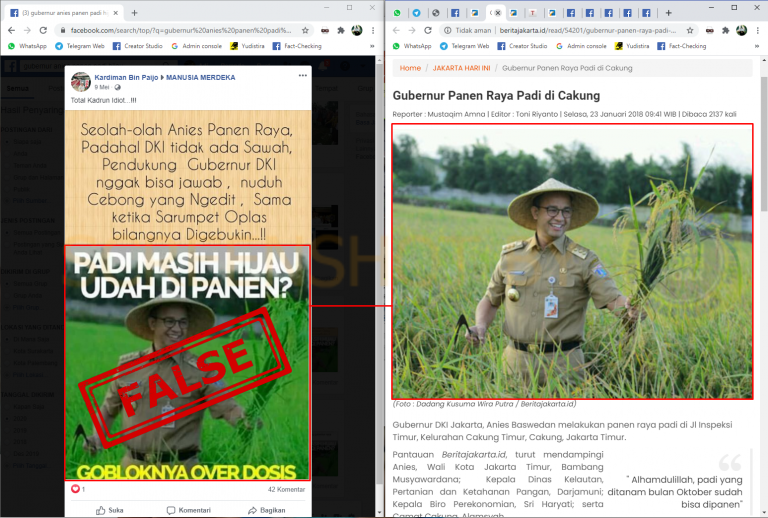Go back in the Facebook browser window
The image size is (768, 518).
(12, 30)
